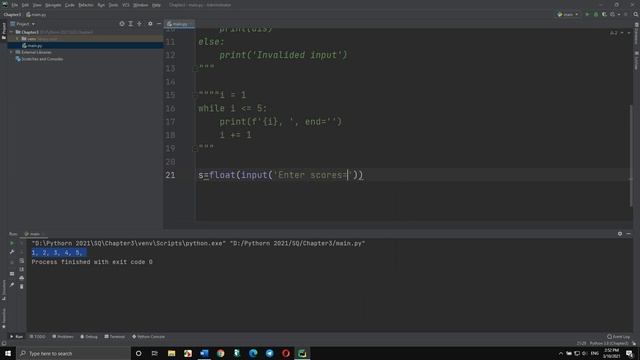Open View menu
The image size is (640, 360).
point(37,5)
